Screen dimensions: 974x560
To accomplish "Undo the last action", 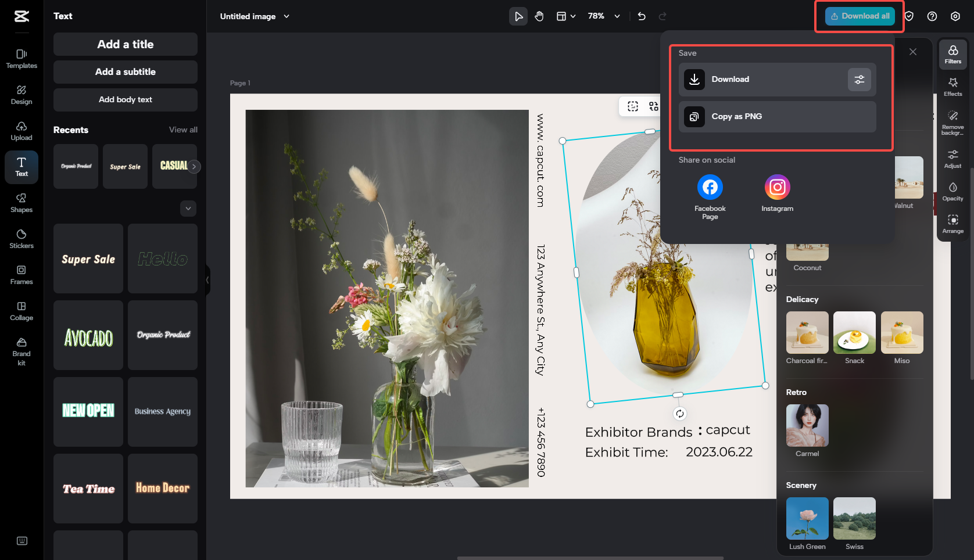I will click(x=642, y=16).
